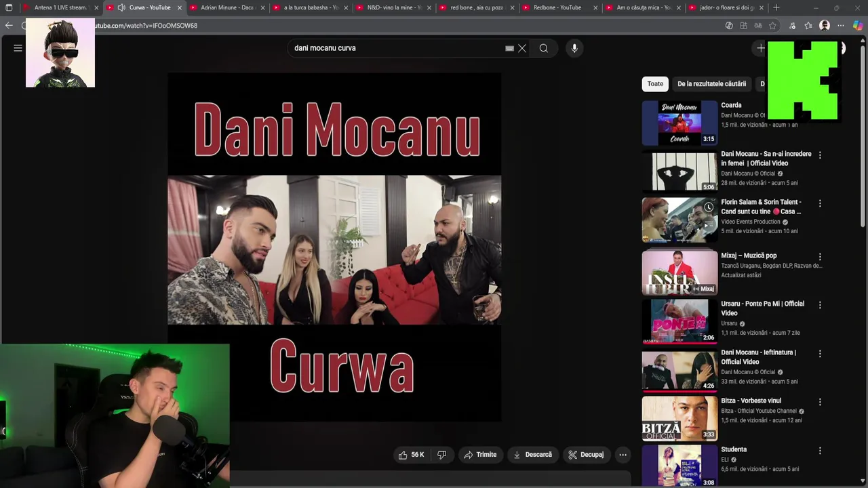The image size is (868, 488).
Task: Close the Antena 1 LIVE stream tab
Action: pos(96,7)
